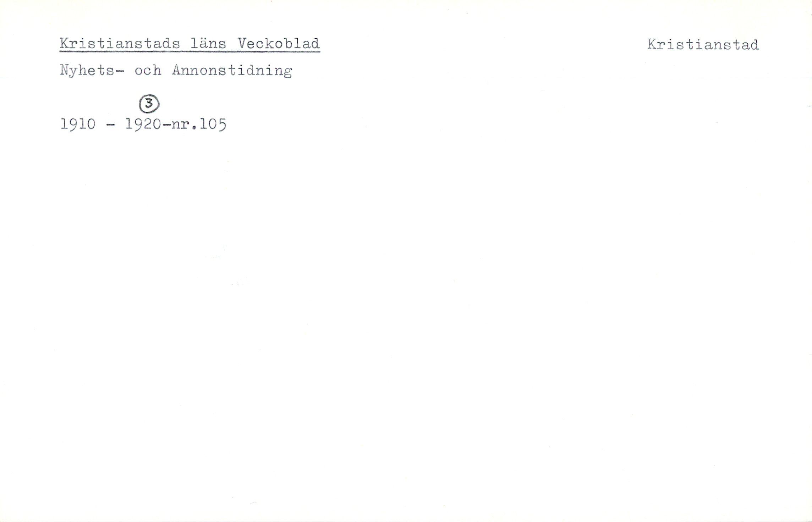Screen dimensions: 812x522
Task: Select the title word 'Kristianstads'
Action: click(x=120, y=44)
